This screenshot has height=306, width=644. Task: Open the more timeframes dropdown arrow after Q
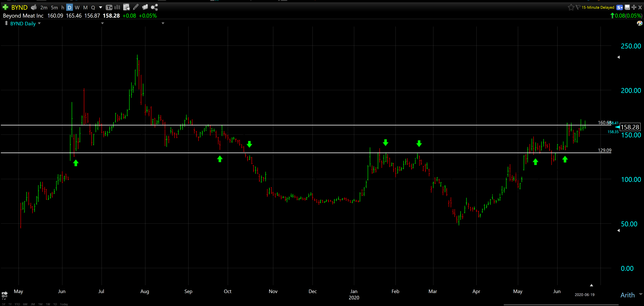click(100, 8)
